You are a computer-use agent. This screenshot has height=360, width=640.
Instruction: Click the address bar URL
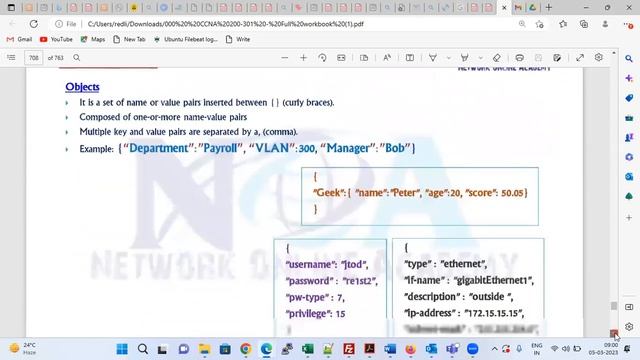pyautogui.click(x=225, y=24)
